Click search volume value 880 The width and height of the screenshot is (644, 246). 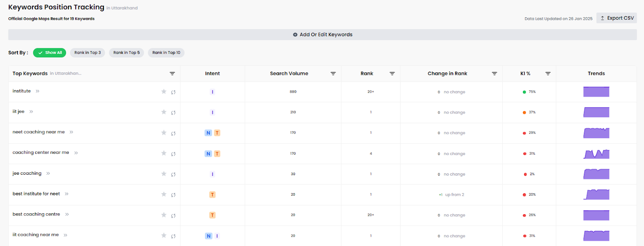pos(293,92)
